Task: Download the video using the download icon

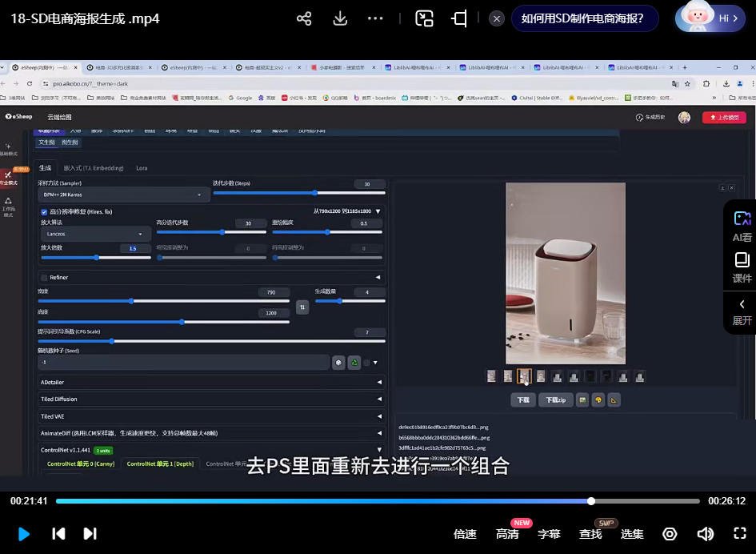Action: (x=340, y=18)
